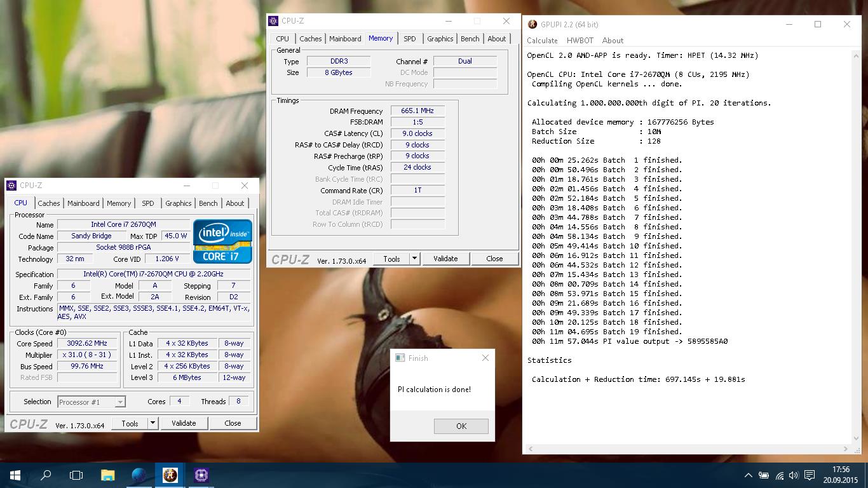The height and width of the screenshot is (488, 868).
Task: Minimize the GPUPI window
Action: [789, 24]
